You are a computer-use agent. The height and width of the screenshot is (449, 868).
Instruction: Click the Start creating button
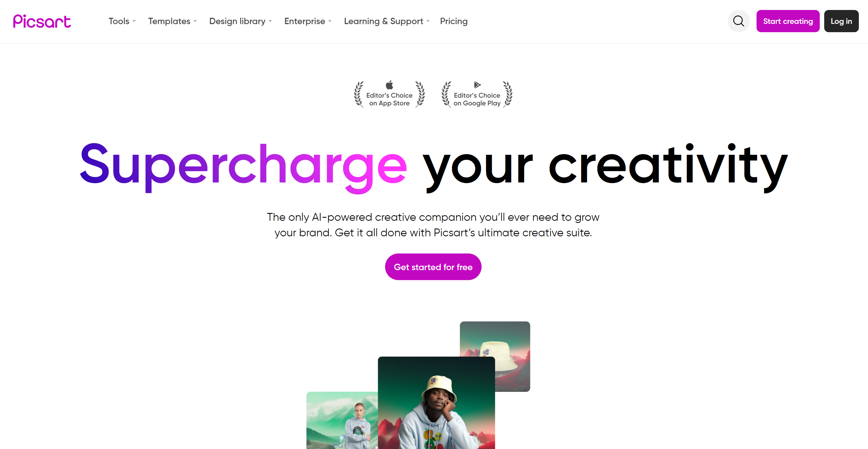point(788,21)
